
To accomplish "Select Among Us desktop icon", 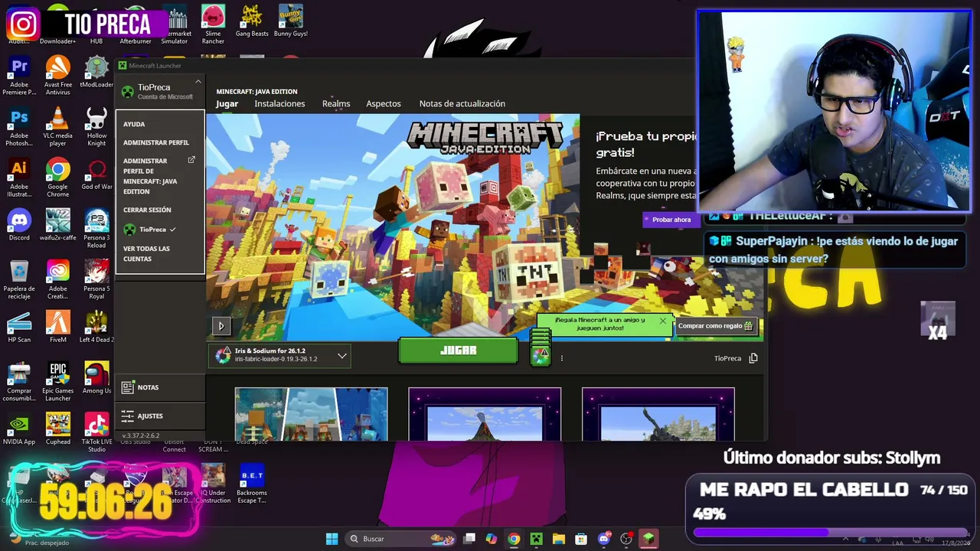I will pyautogui.click(x=96, y=379).
